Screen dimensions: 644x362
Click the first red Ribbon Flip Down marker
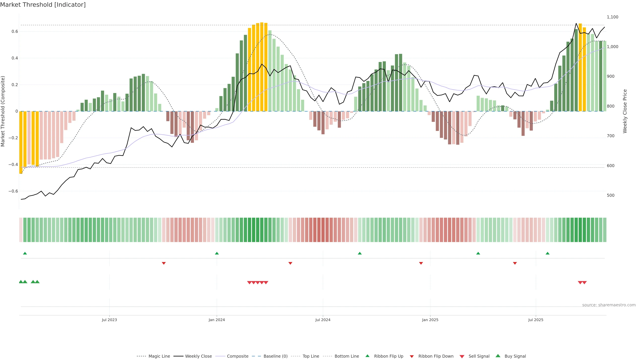[164, 263]
